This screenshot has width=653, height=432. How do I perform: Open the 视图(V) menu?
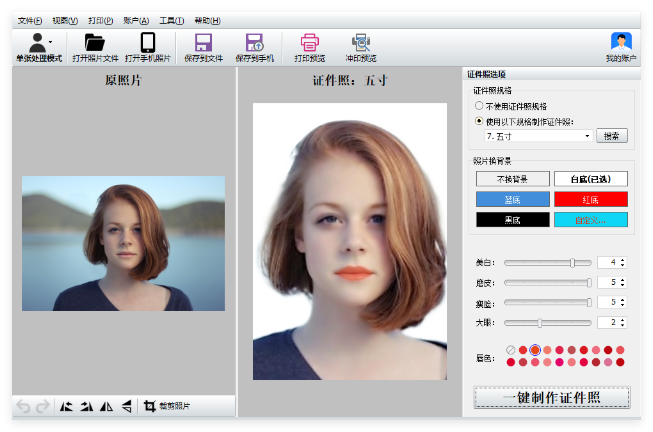pos(65,20)
